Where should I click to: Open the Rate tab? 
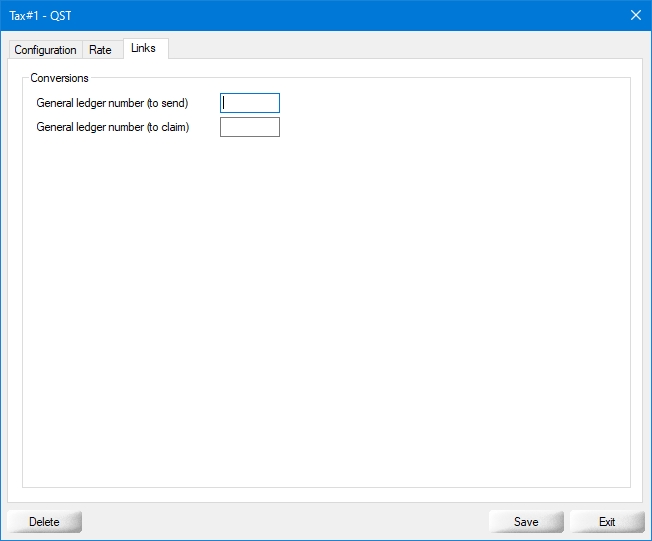(x=100, y=50)
